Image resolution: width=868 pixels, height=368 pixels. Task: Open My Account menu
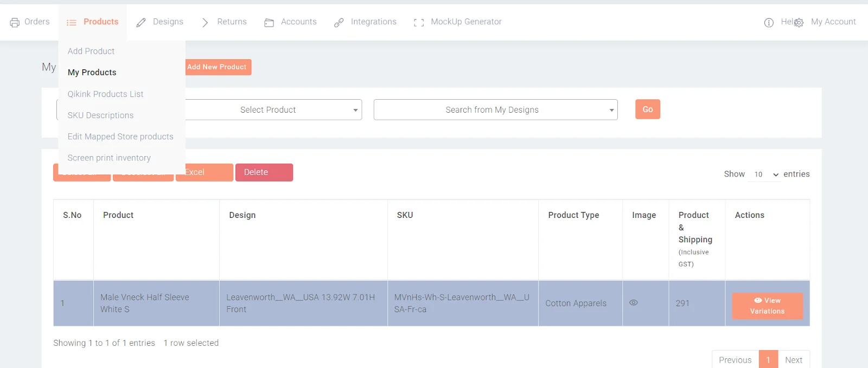coord(833,22)
